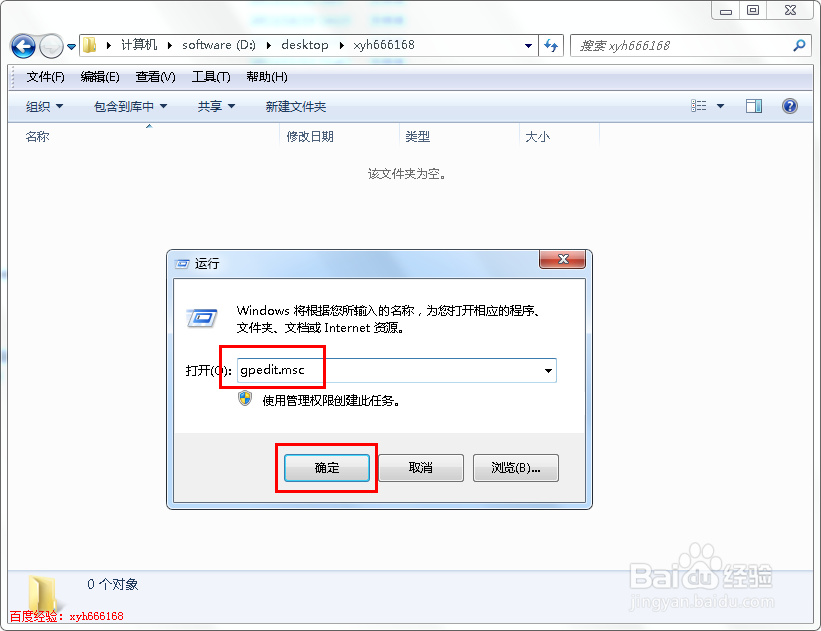Click the search magnifier in search box
This screenshot has width=821, height=631.
click(x=799, y=45)
